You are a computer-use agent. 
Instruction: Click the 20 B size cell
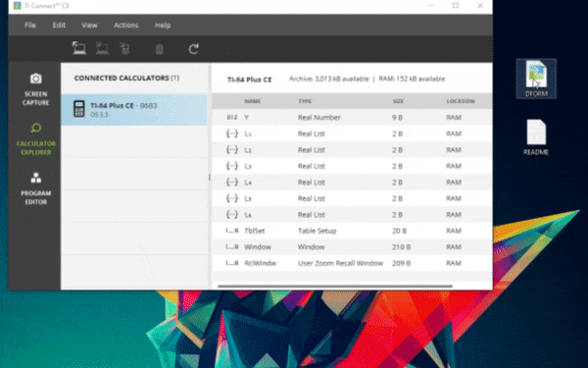point(400,231)
